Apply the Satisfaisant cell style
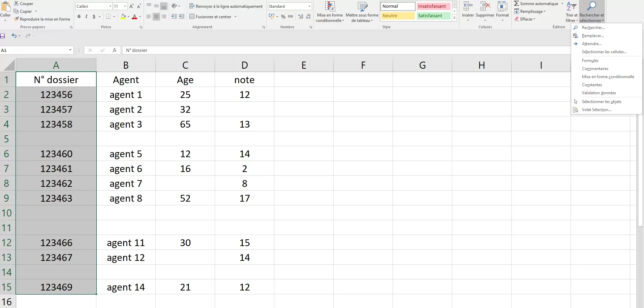Screen dimensions: 644x308 [434, 15]
